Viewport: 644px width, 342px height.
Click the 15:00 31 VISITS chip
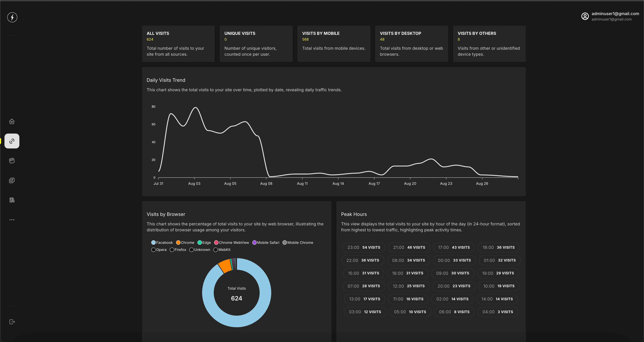click(364, 273)
